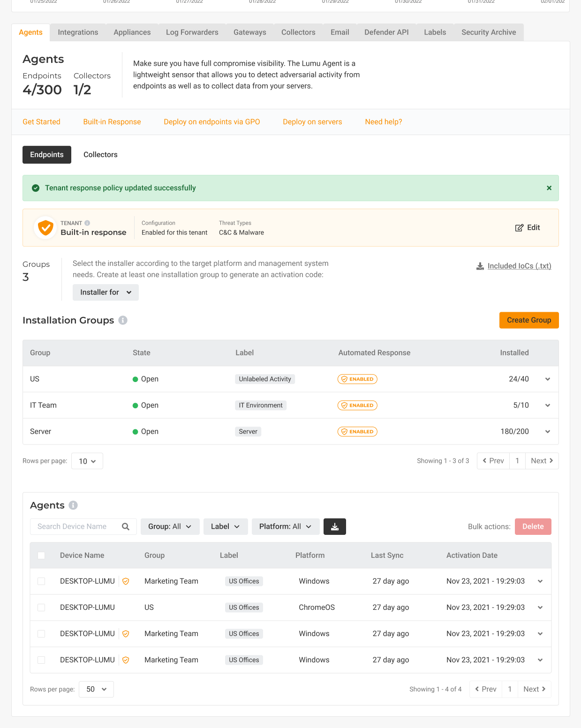Switch to the Collectors sub-tab under Agents

(100, 155)
